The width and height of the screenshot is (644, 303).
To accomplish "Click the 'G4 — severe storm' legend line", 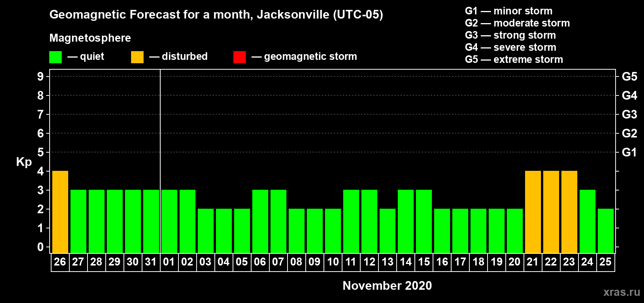I will pyautogui.click(x=511, y=47).
